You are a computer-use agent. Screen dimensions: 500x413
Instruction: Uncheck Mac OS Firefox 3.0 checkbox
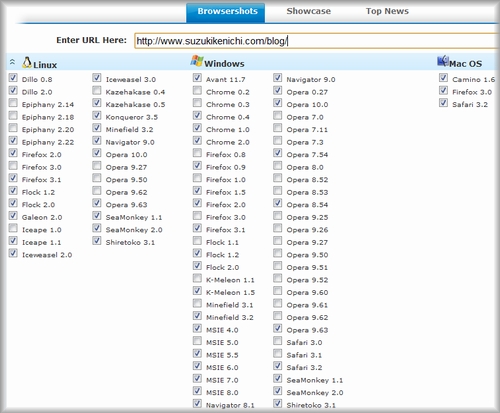[x=443, y=90]
